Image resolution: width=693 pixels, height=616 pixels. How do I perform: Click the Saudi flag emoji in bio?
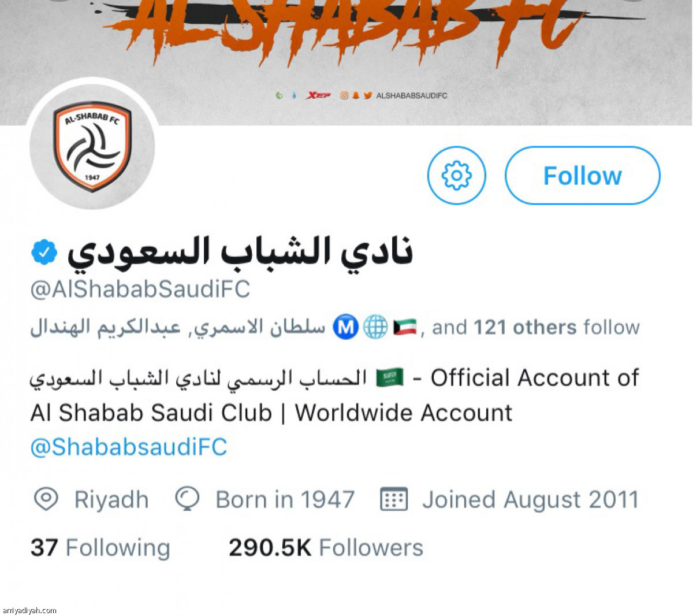(390, 378)
